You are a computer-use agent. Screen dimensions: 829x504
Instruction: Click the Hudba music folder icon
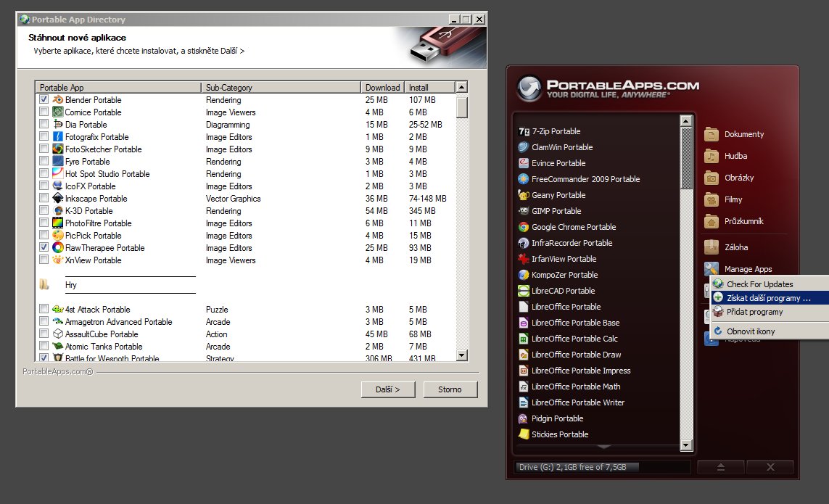point(711,156)
